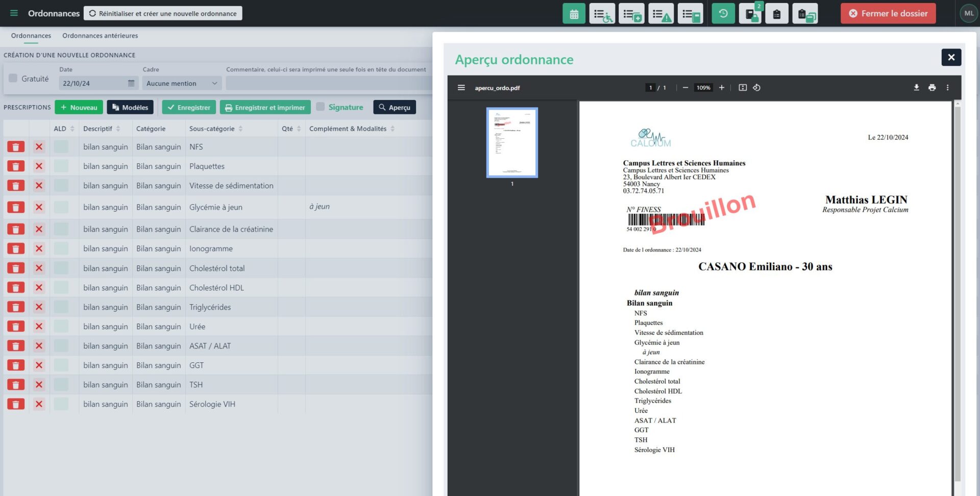Screen dimensions: 980x496
Task: Toggle the Signature checkbox
Action: [321, 107]
